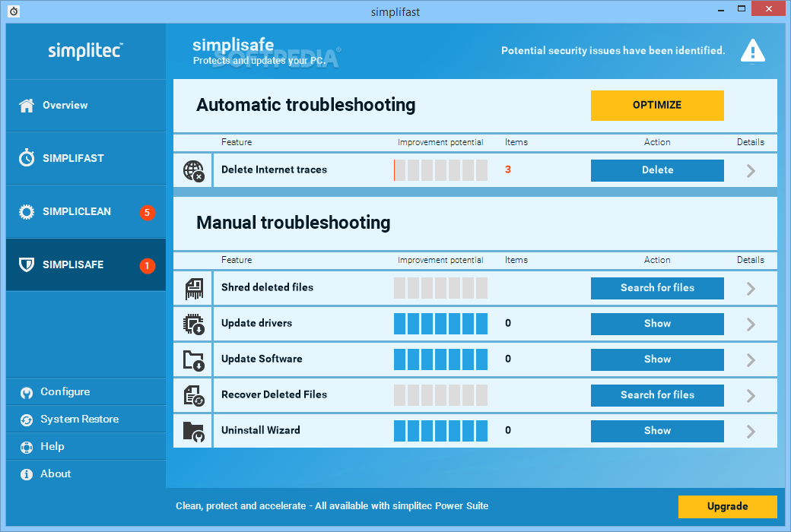Click the security warning triangle icon
Screen dimensions: 791x532
click(753, 50)
